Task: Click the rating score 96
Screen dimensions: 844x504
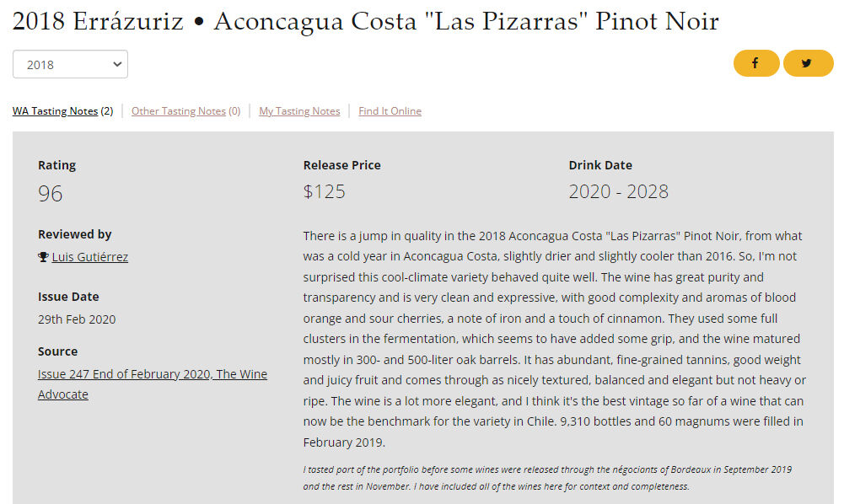Action: tap(51, 194)
